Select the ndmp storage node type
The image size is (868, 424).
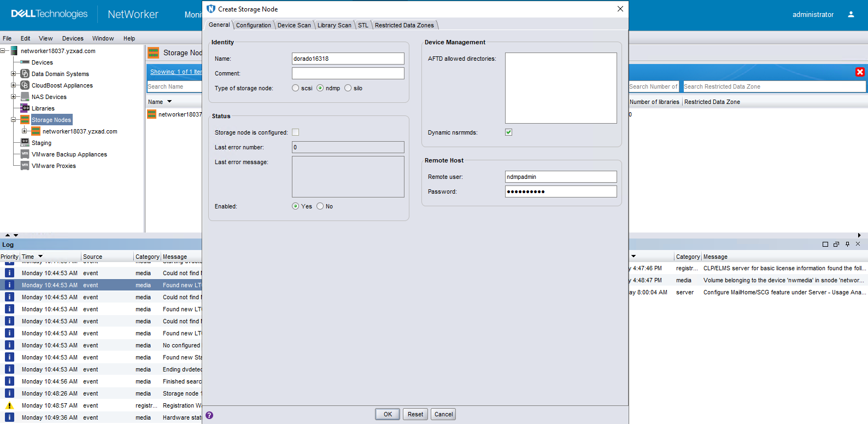(320, 88)
